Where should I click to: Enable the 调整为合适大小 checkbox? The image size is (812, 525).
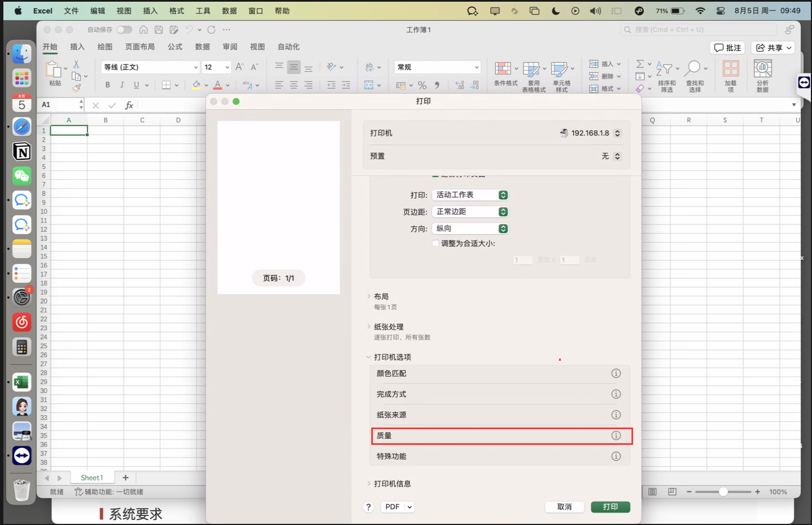[436, 243]
